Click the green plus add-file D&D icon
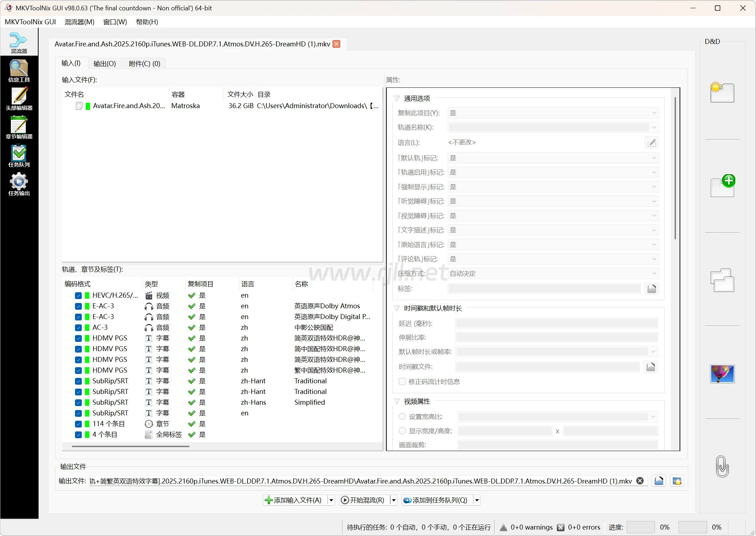The height and width of the screenshot is (536, 756). click(722, 186)
